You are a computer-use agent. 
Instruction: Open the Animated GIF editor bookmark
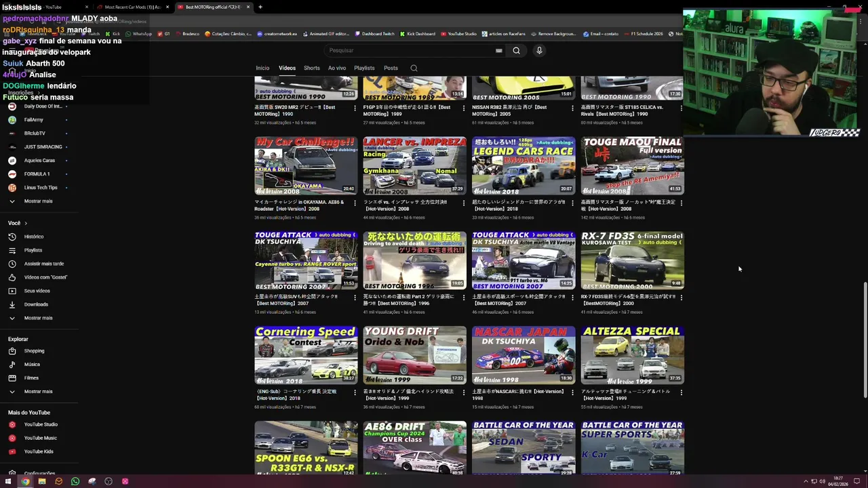click(325, 34)
